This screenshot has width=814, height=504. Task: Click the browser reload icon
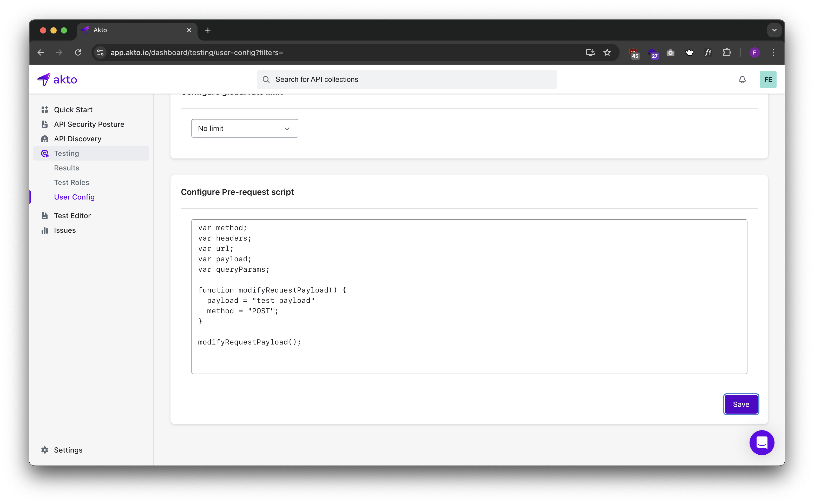pyautogui.click(x=78, y=52)
